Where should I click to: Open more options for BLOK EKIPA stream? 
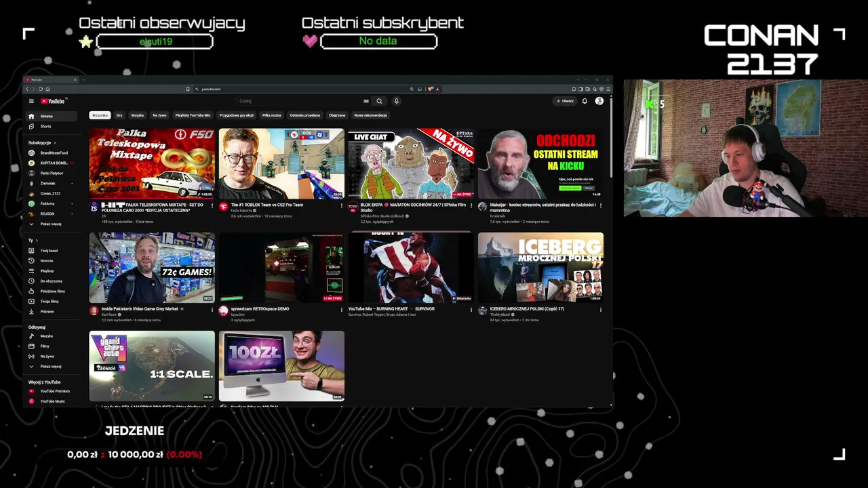click(x=471, y=205)
